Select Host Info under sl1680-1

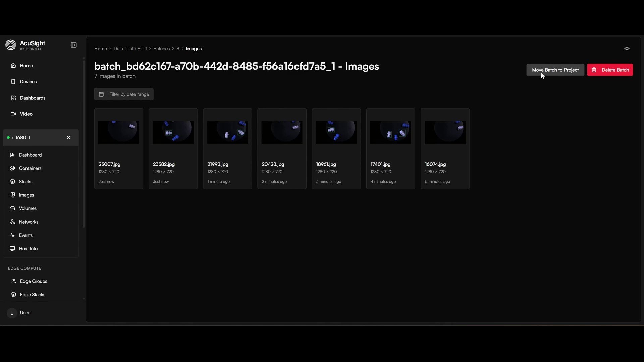(41, 249)
